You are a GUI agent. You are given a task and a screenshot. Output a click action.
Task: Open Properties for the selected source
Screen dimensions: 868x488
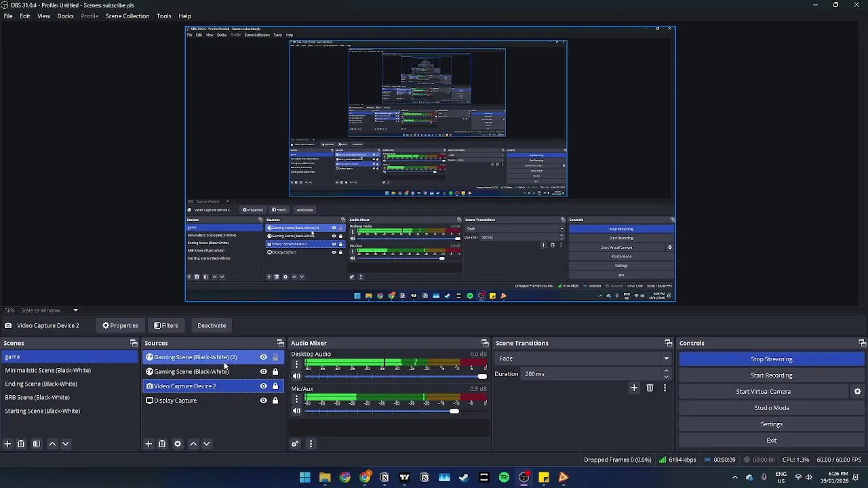click(x=121, y=325)
